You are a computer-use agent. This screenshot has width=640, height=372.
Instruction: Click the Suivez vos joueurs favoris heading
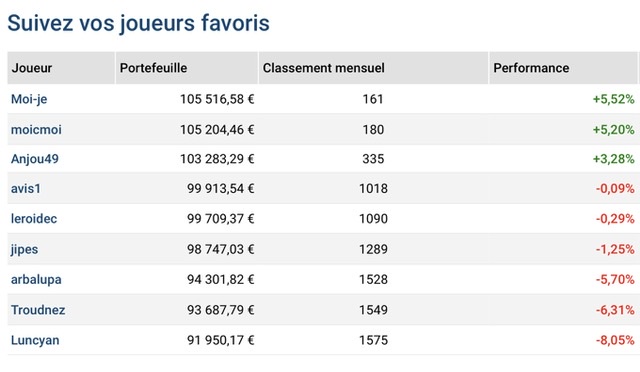tap(138, 23)
